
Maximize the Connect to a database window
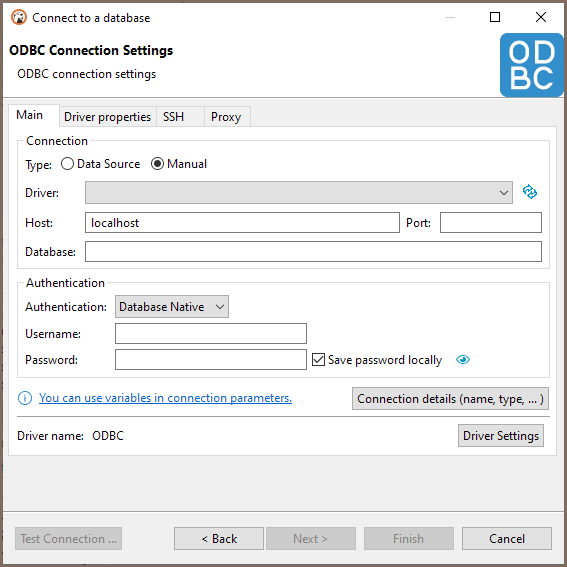click(495, 17)
